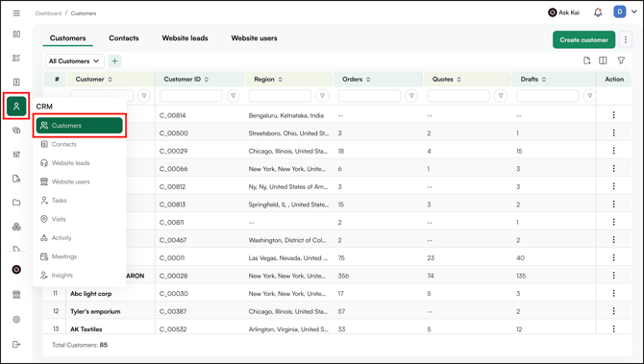Sort by Customer column

click(x=111, y=79)
